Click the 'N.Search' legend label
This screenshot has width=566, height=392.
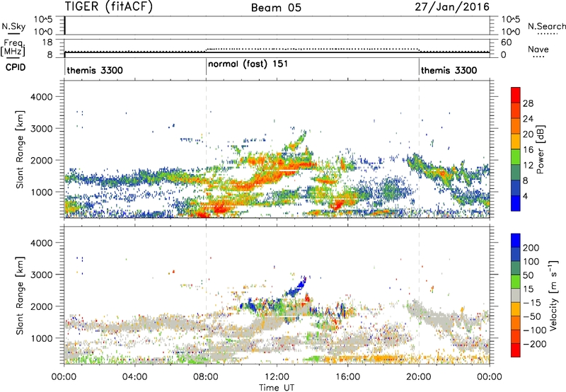pyautogui.click(x=546, y=26)
